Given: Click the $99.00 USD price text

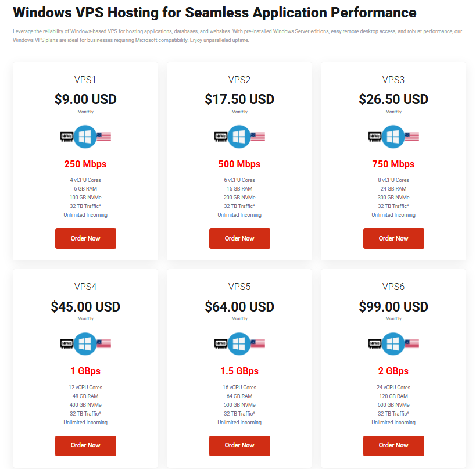Looking at the screenshot, I should (393, 307).
